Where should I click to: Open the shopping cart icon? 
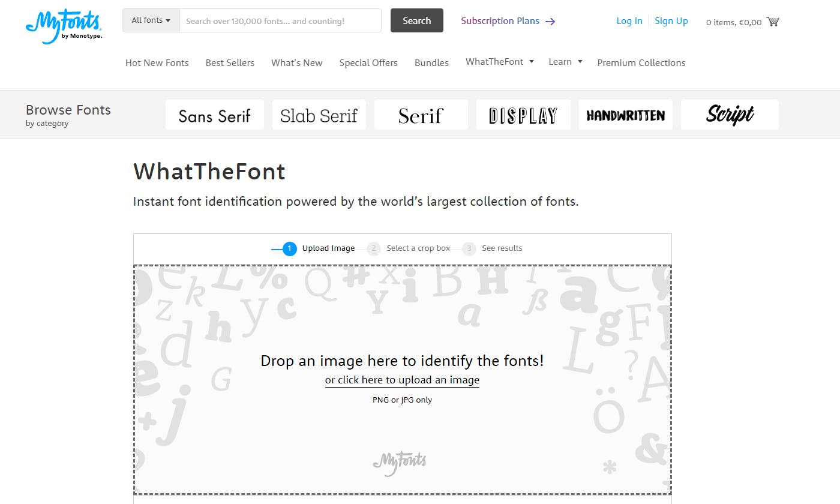click(x=773, y=22)
